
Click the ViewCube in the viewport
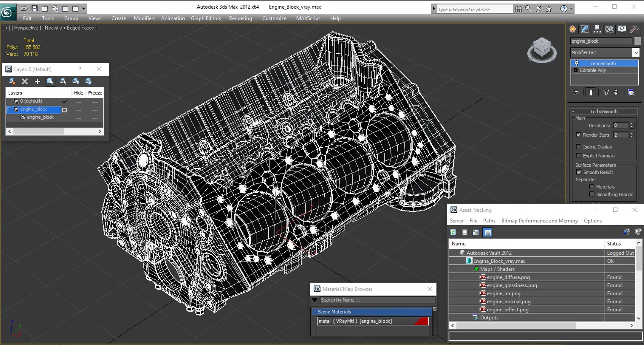click(x=542, y=50)
